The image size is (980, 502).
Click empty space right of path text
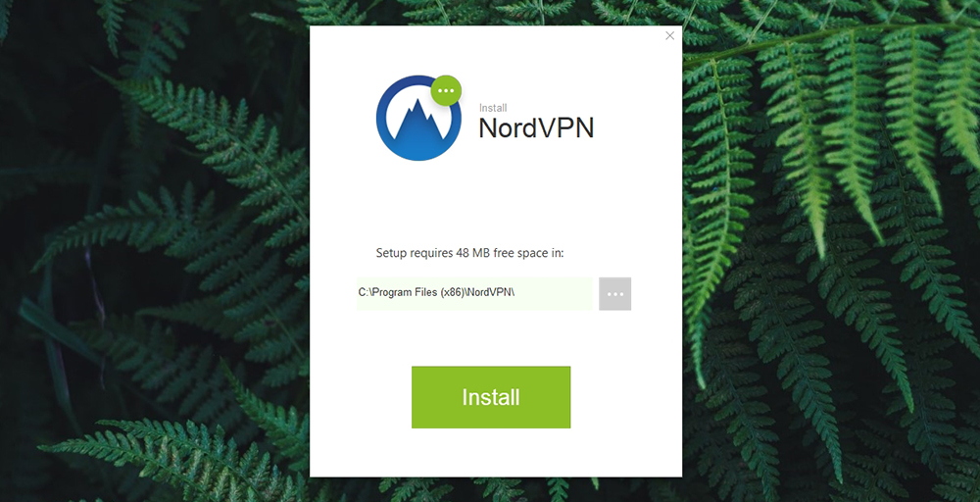[555, 294]
